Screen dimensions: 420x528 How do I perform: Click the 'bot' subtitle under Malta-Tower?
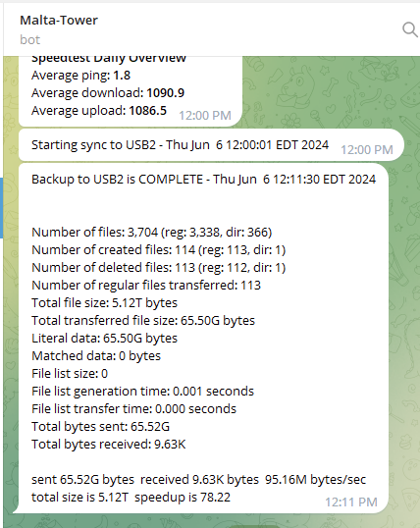point(30,39)
